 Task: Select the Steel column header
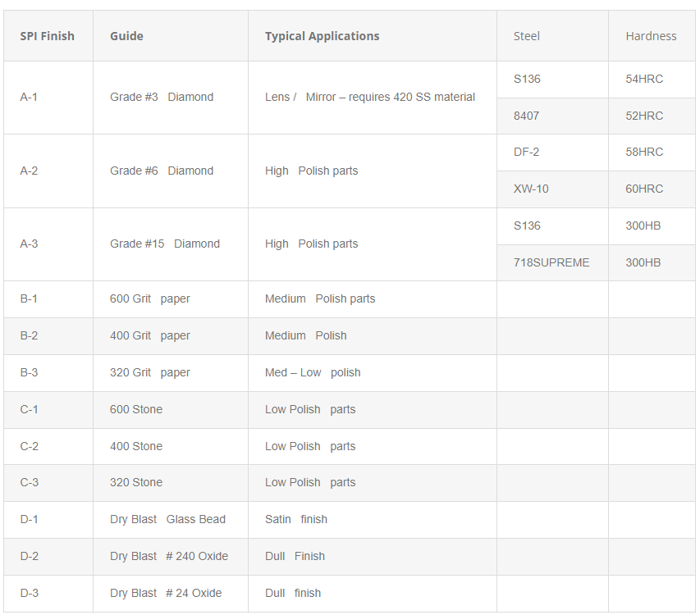527,36
